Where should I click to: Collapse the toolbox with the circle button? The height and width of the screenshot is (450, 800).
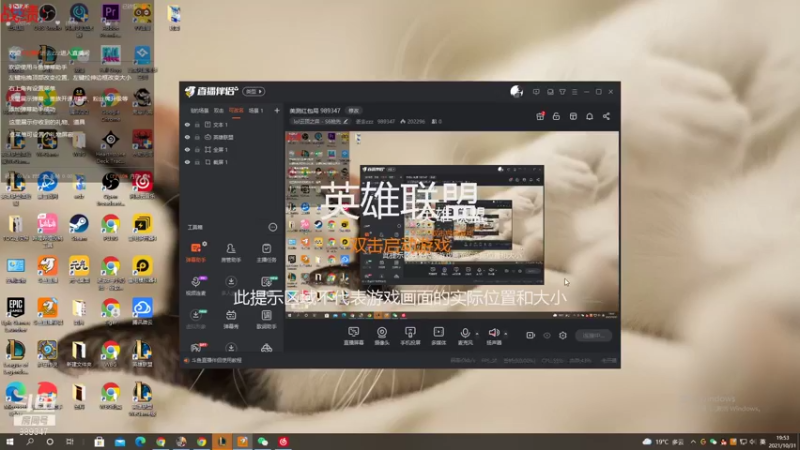273,227
